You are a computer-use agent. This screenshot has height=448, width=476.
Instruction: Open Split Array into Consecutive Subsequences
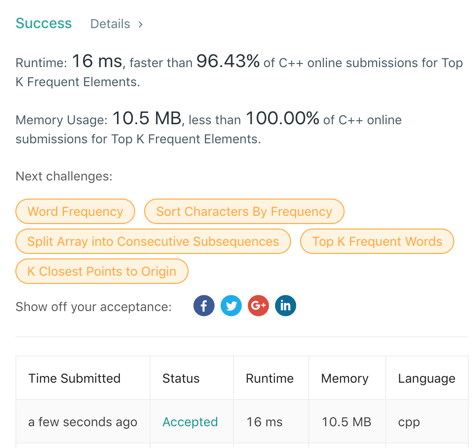[153, 241]
